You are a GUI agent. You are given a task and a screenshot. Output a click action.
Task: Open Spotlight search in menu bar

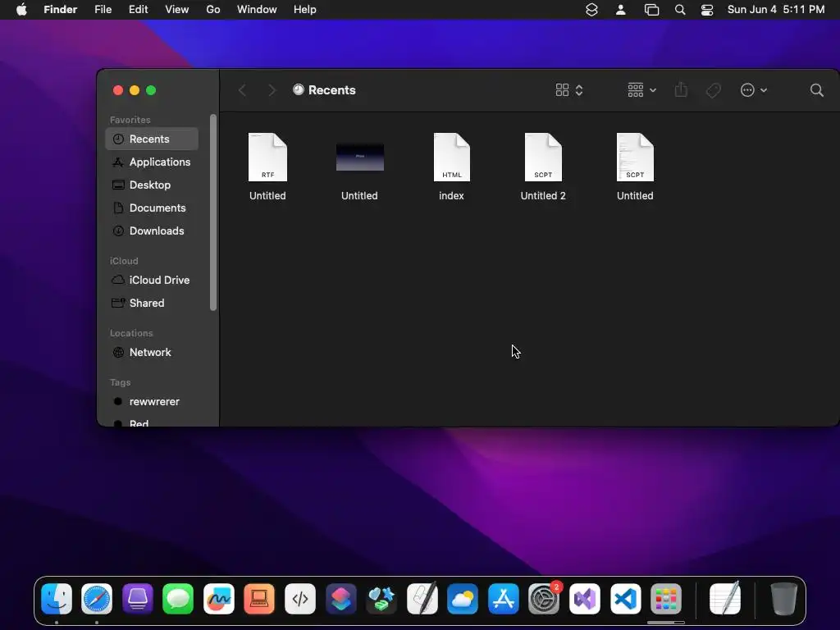680,10
